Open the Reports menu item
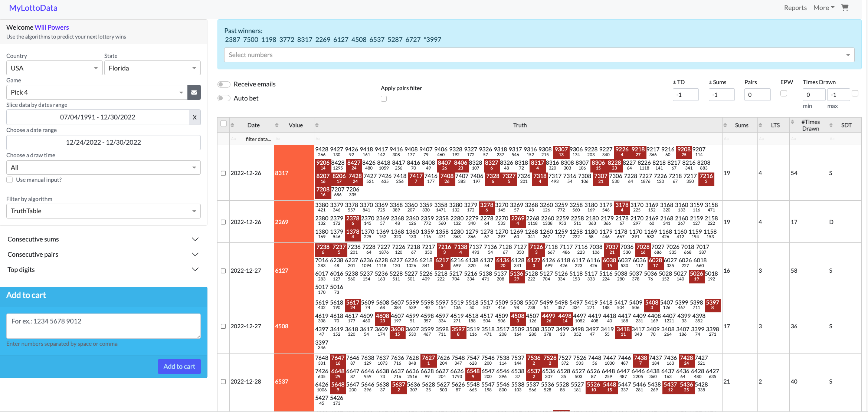The width and height of the screenshot is (868, 414). pyautogui.click(x=795, y=8)
